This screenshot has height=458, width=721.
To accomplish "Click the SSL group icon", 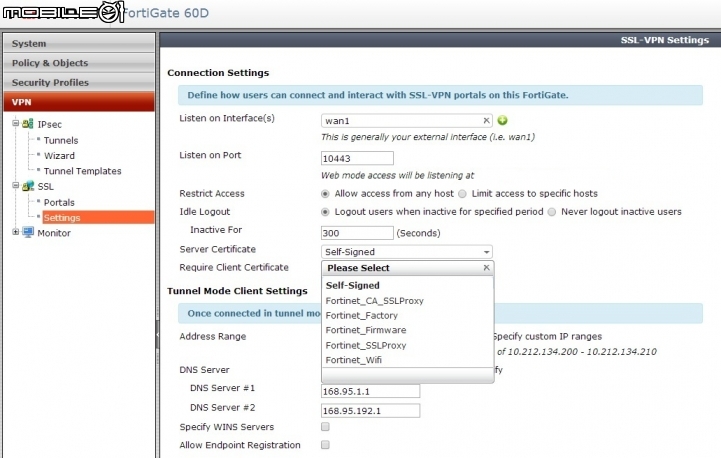I will coord(28,186).
